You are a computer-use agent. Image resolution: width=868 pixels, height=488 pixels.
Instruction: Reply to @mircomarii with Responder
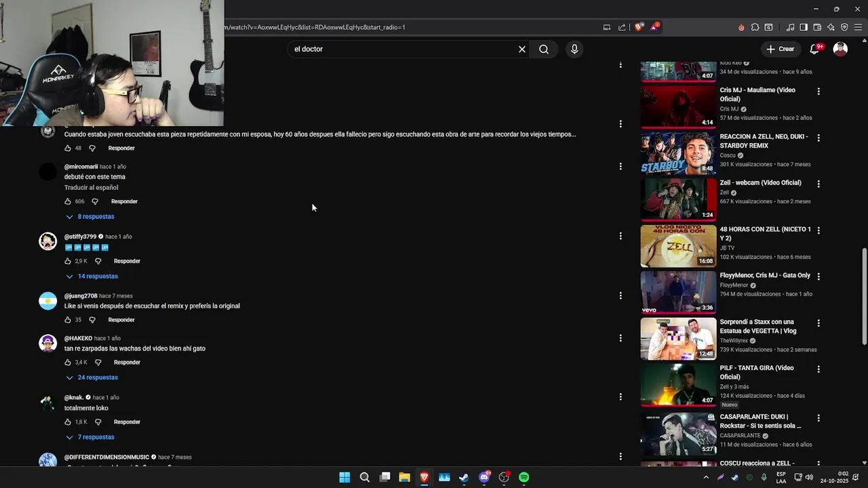pos(124,201)
